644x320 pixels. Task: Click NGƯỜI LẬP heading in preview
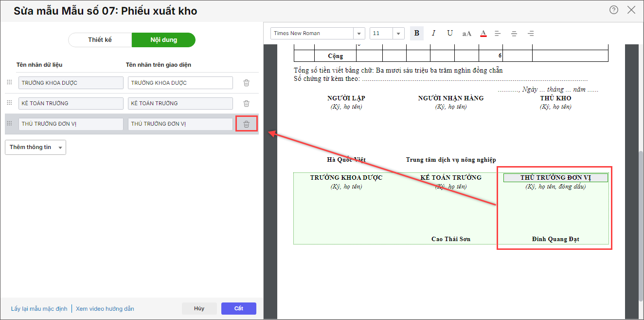pos(346,98)
